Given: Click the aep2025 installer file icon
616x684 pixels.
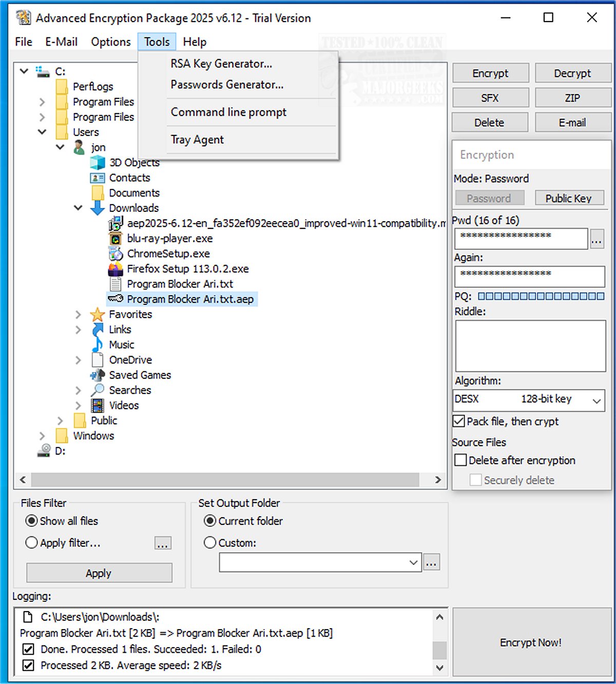Looking at the screenshot, I should pos(115,223).
